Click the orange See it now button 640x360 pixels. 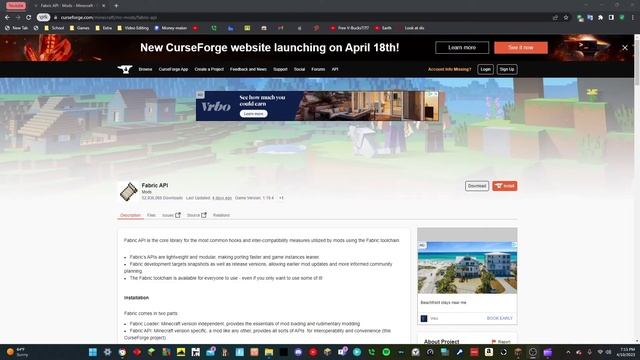[x=521, y=48]
